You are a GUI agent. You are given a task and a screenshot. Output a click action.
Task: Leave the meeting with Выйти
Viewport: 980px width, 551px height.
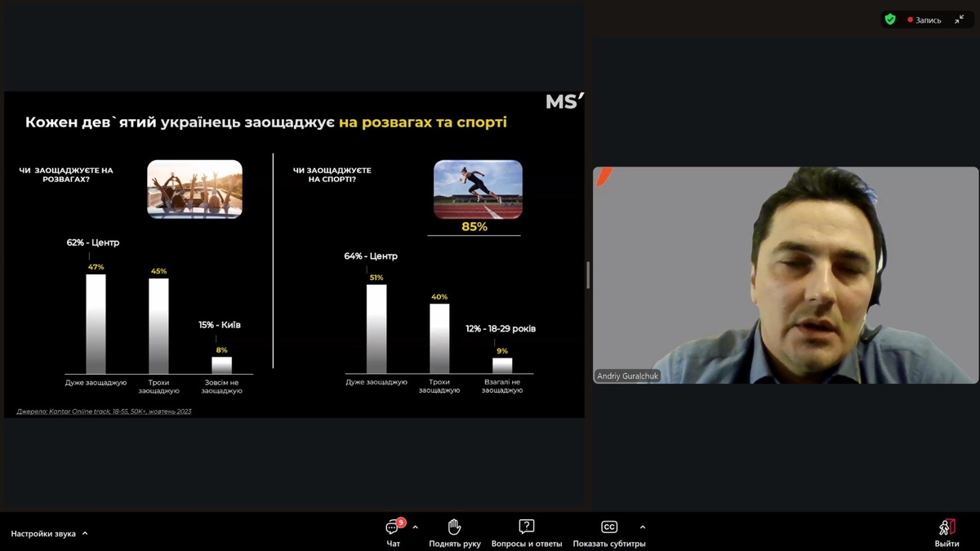point(947,533)
